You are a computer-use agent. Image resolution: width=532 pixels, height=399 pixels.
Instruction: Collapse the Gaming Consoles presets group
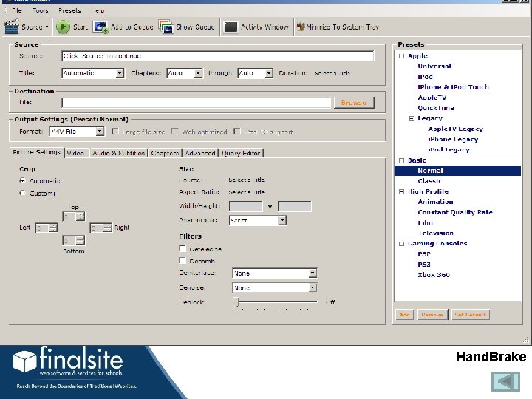[x=402, y=244]
